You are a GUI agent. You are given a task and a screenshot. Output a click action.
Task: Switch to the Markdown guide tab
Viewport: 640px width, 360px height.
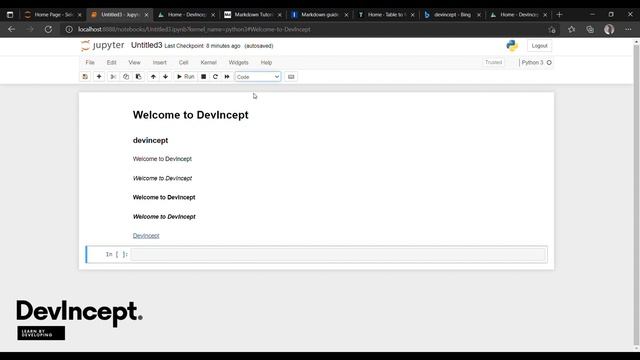tap(320, 15)
